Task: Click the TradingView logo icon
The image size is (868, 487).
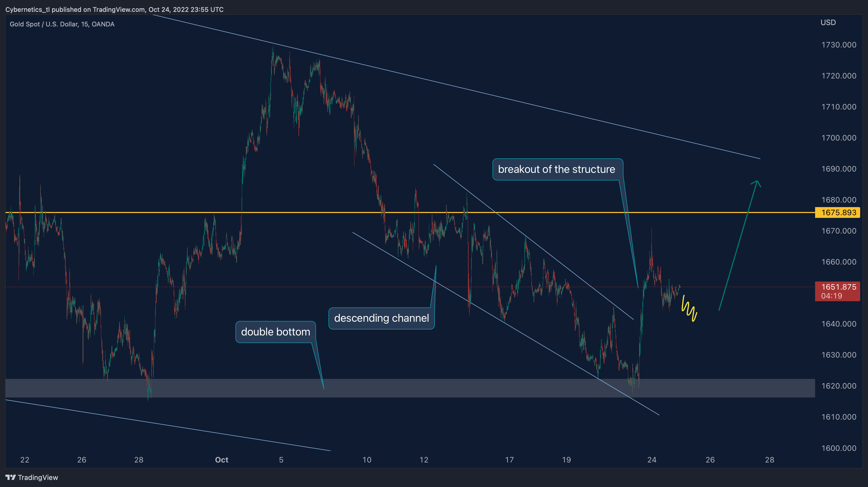Action: click(x=11, y=477)
